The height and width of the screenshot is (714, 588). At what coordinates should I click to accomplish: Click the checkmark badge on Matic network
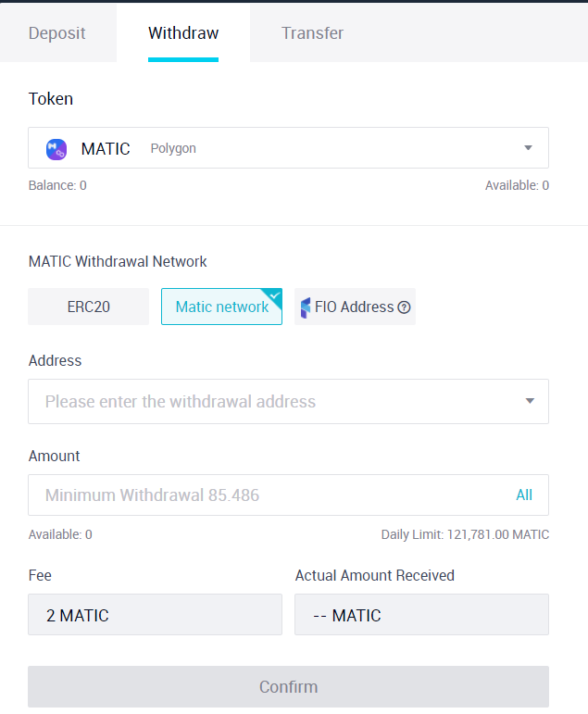pyautogui.click(x=274, y=296)
